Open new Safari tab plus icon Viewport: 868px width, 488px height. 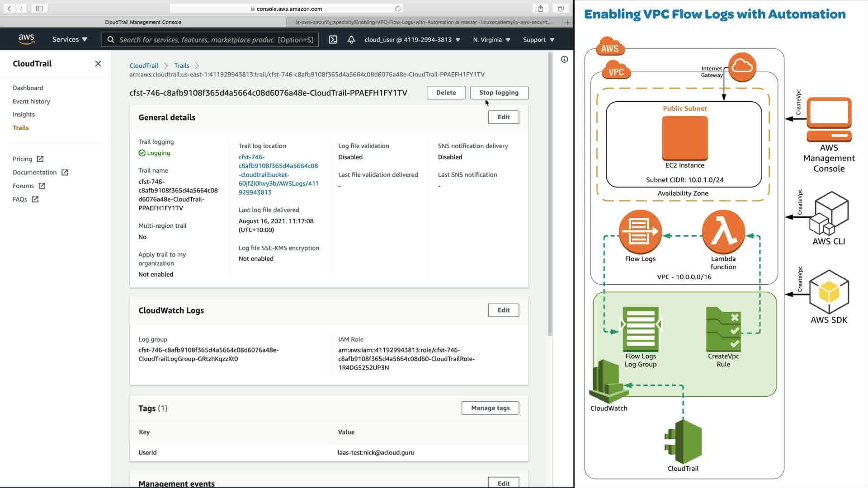pyautogui.click(x=567, y=22)
